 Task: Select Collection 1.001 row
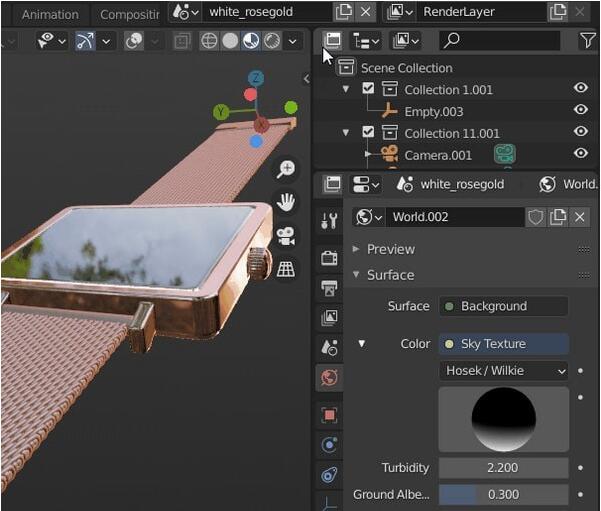click(x=448, y=90)
